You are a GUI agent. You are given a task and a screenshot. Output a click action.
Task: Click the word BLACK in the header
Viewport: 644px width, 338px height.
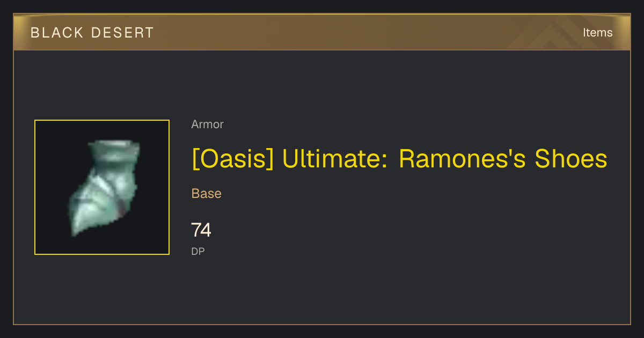57,33
